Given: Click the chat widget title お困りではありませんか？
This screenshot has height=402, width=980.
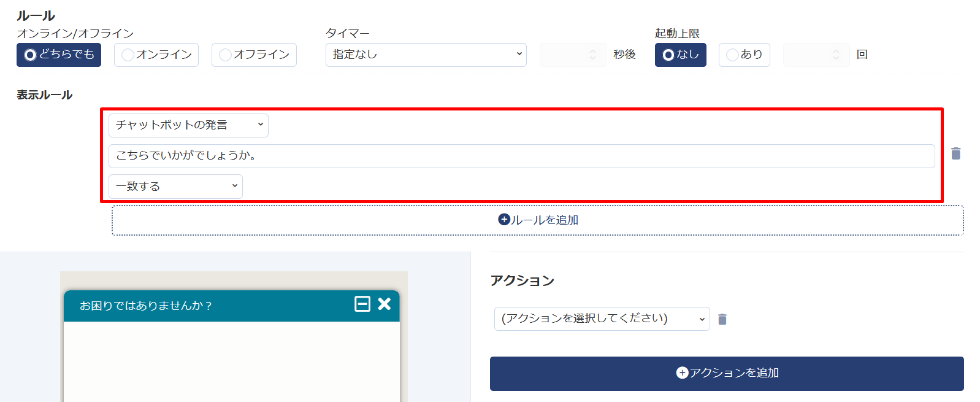Looking at the screenshot, I should 146,306.
